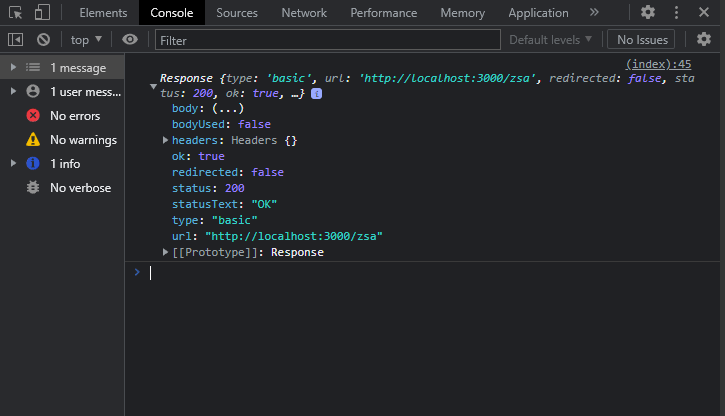Open the Memory tab
Viewport: 725px width, 416px height.
point(462,13)
